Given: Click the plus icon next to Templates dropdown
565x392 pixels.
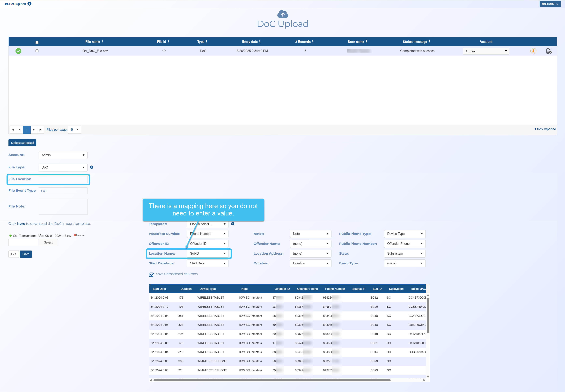Looking at the screenshot, I should pyautogui.click(x=233, y=224).
